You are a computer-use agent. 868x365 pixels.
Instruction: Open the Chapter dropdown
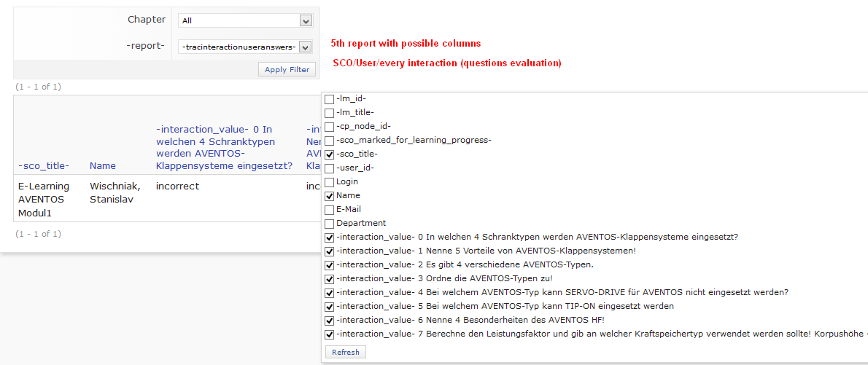(245, 21)
